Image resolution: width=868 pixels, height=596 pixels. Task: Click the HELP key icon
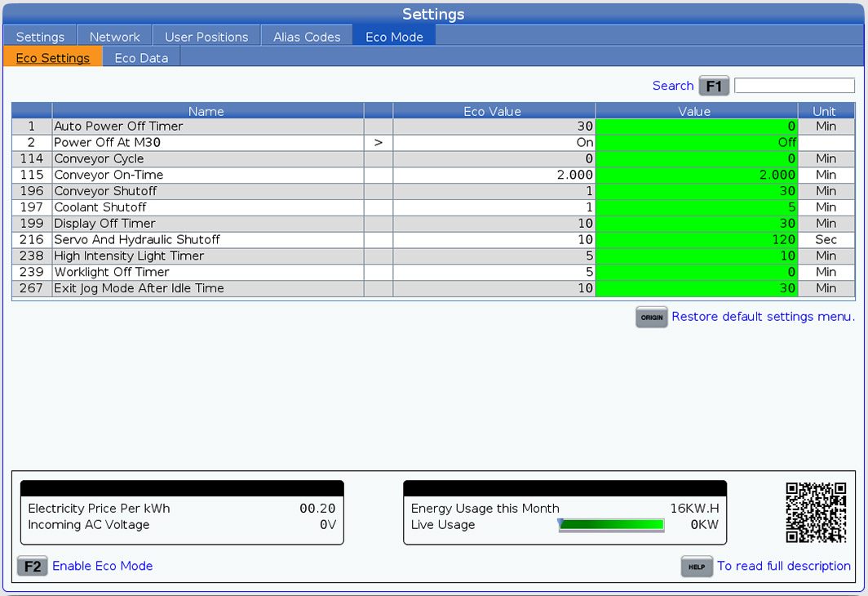click(696, 566)
